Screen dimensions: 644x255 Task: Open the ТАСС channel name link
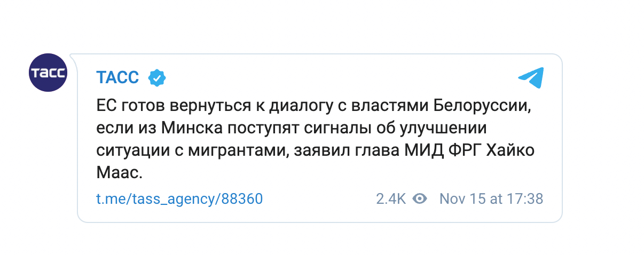tap(117, 78)
